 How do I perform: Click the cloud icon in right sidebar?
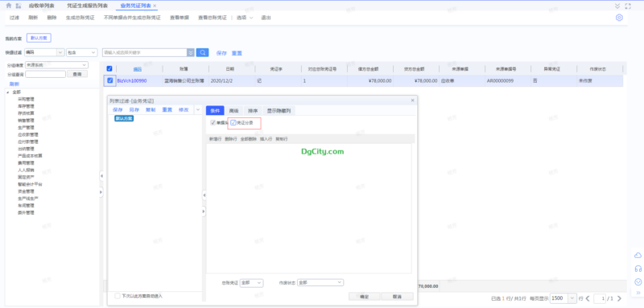pos(638,256)
